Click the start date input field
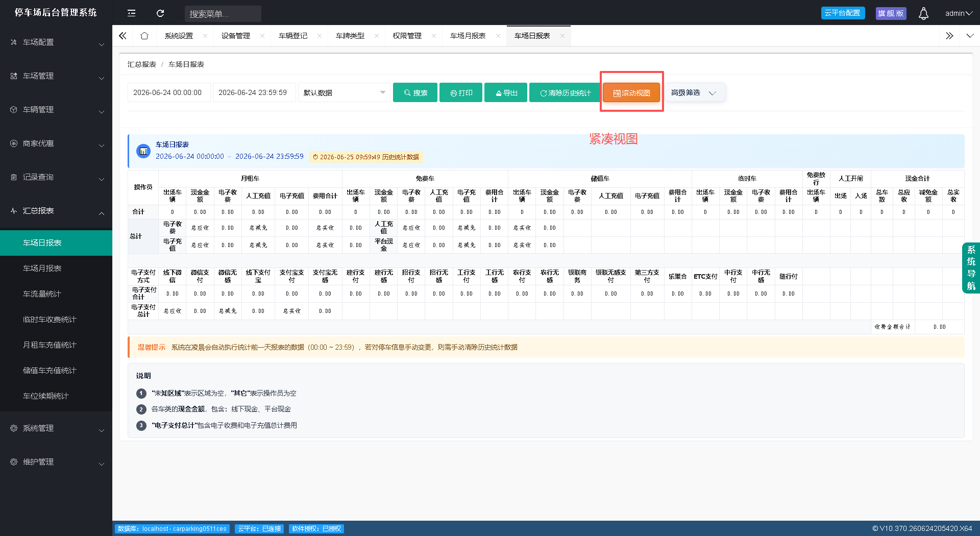Image resolution: width=980 pixels, height=536 pixels. (x=168, y=93)
